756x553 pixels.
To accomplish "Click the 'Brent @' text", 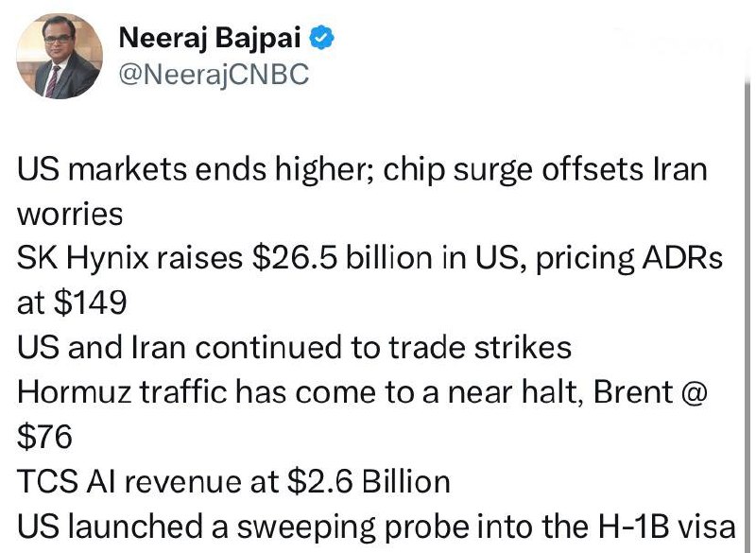I will (x=650, y=392).
